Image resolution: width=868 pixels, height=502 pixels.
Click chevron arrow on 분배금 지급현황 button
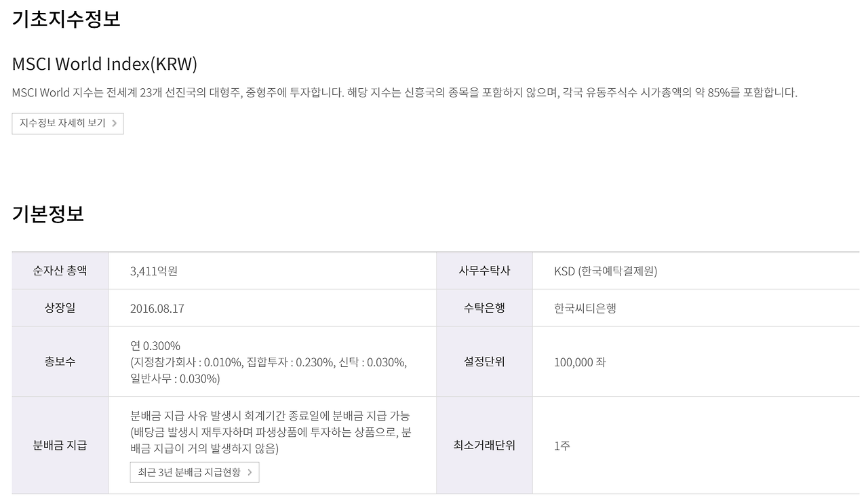pos(250,472)
